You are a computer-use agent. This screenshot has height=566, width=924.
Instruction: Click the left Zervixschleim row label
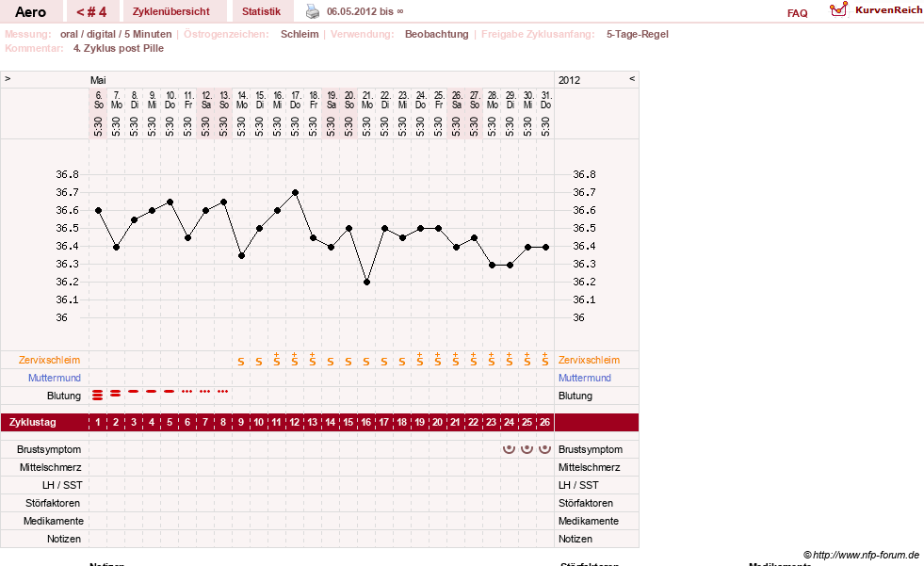coord(50,360)
